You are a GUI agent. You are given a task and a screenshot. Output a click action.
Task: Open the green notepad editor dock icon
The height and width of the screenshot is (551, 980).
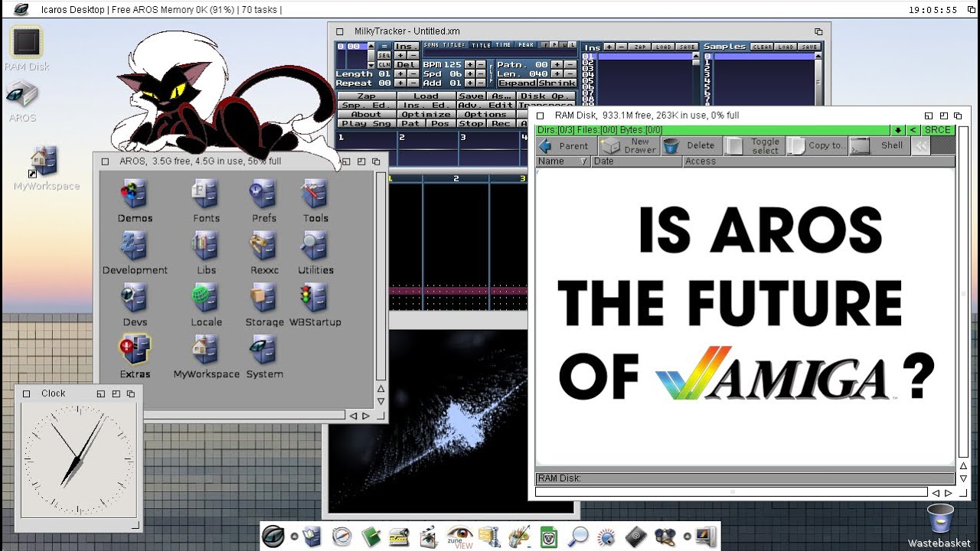coord(371,536)
